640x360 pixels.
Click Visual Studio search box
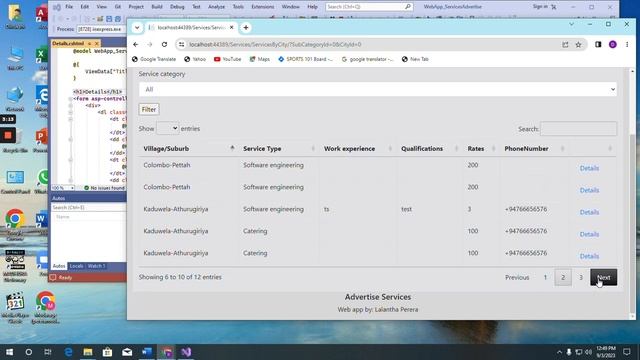[369, 7]
